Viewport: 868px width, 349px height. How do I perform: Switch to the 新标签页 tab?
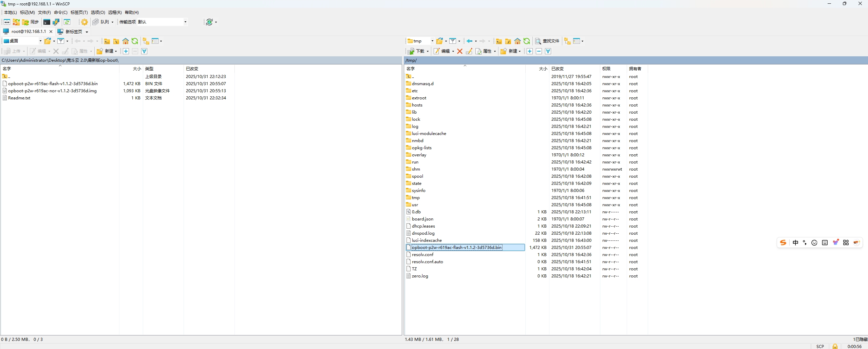tap(73, 32)
